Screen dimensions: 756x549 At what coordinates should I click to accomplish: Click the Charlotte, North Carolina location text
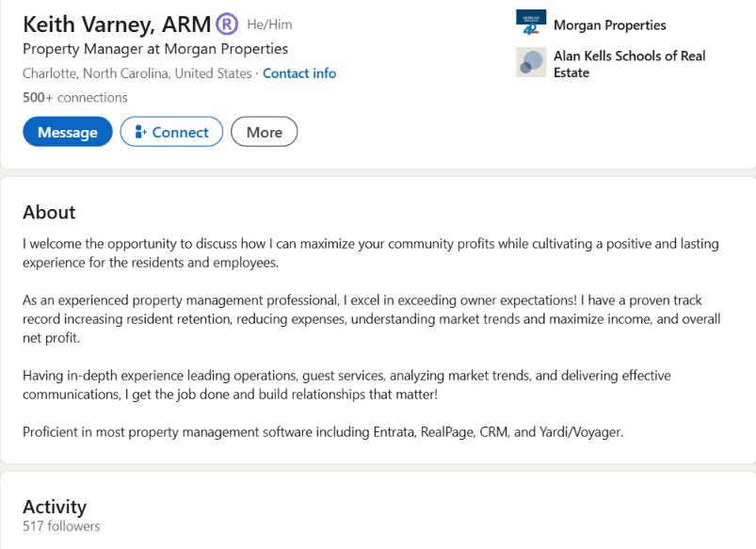137,73
